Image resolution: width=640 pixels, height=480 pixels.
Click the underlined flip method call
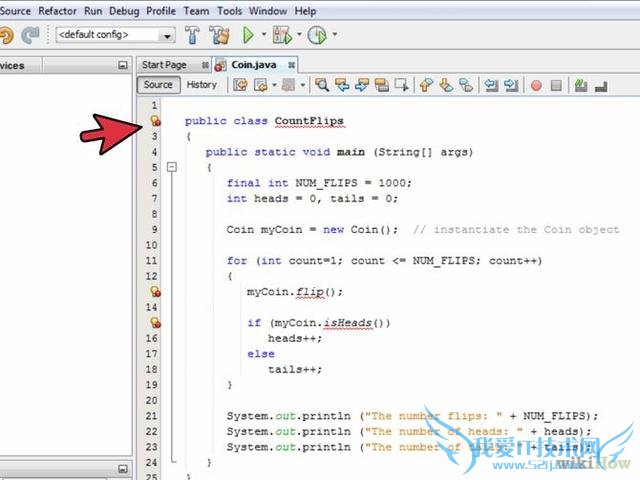(x=310, y=292)
